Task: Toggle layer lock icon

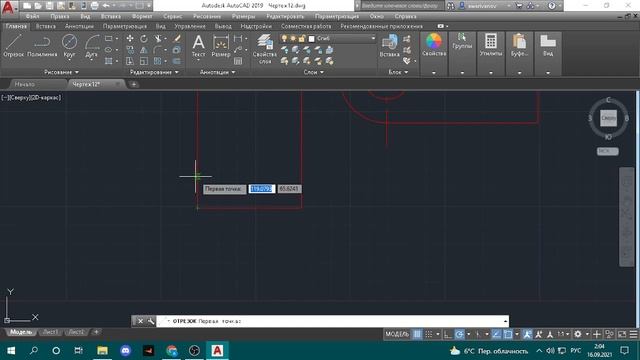Action: (302, 38)
